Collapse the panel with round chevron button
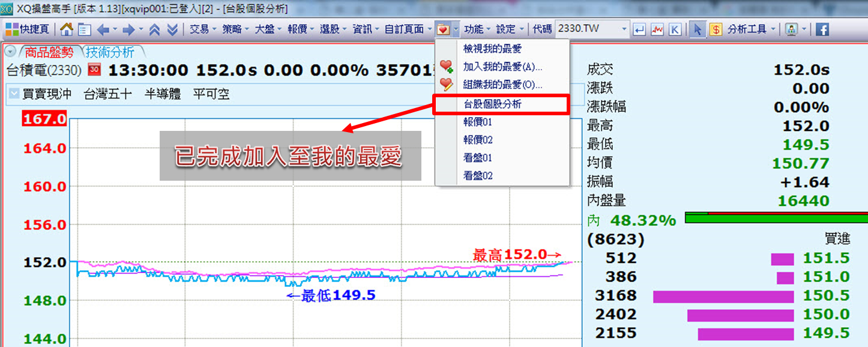The height and width of the screenshot is (347, 868). coord(10,52)
